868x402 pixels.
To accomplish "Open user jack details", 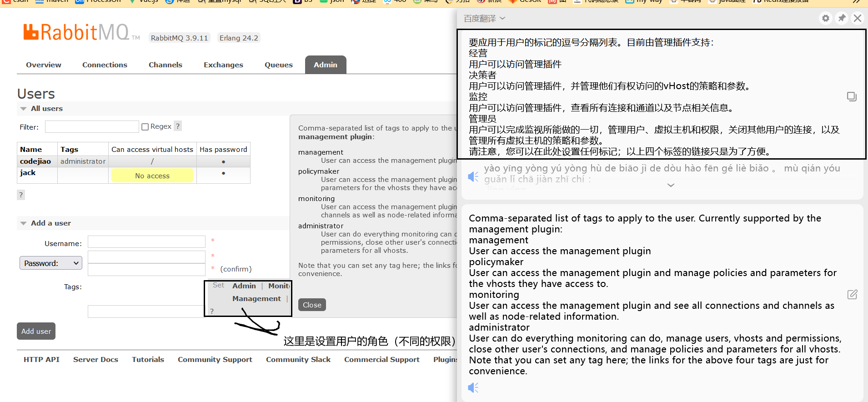I will (28, 173).
